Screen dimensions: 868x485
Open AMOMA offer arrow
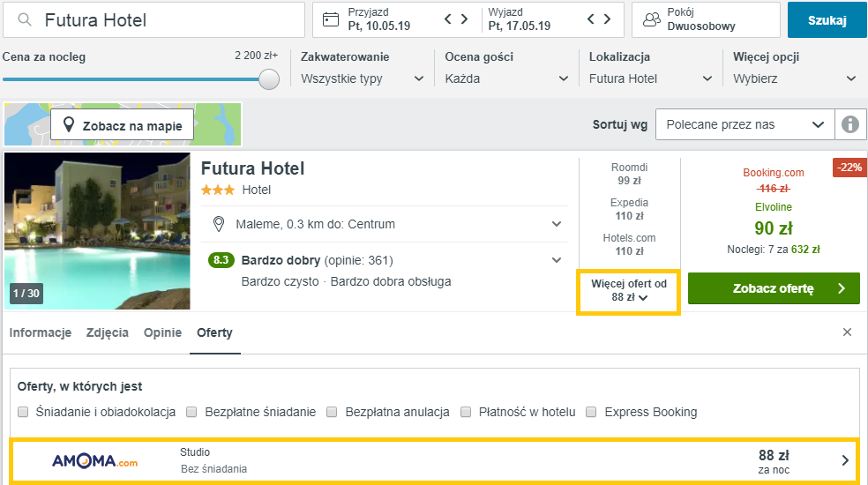pyautogui.click(x=845, y=460)
